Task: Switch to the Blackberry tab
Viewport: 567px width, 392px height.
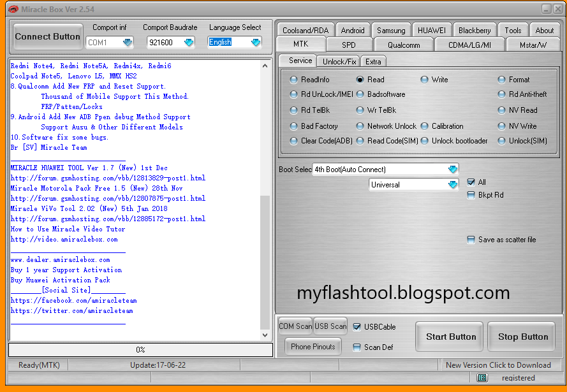Action: (475, 31)
